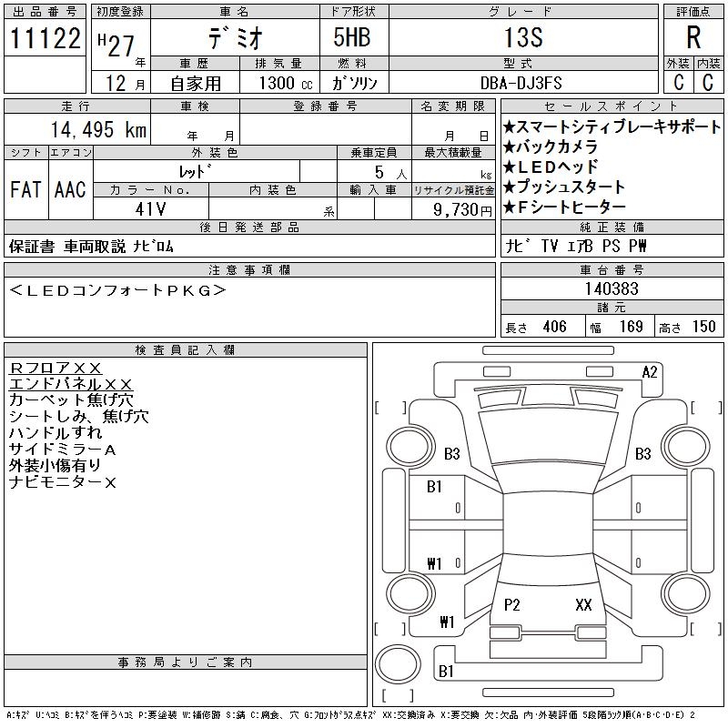Click the XX mark on the back door
The height and width of the screenshot is (728, 728).
point(583,605)
